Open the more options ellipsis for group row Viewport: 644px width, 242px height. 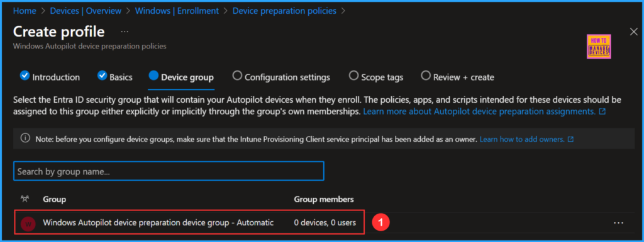[619, 222]
